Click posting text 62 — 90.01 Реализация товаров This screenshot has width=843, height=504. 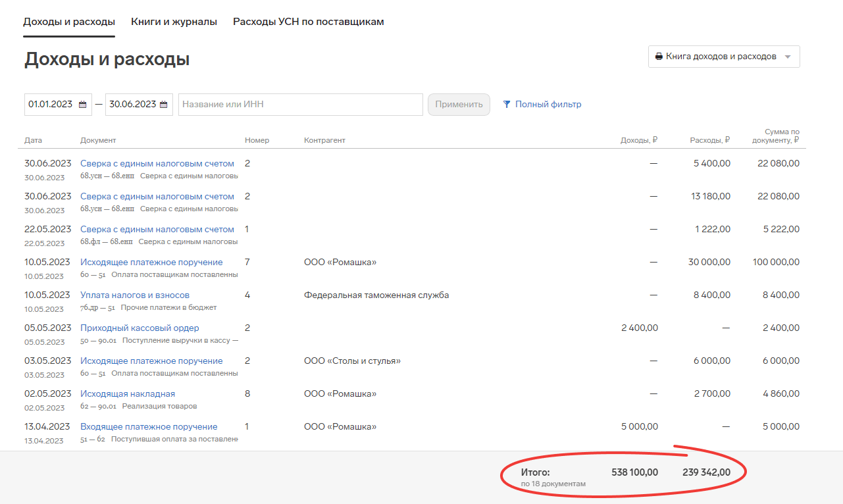(x=138, y=406)
